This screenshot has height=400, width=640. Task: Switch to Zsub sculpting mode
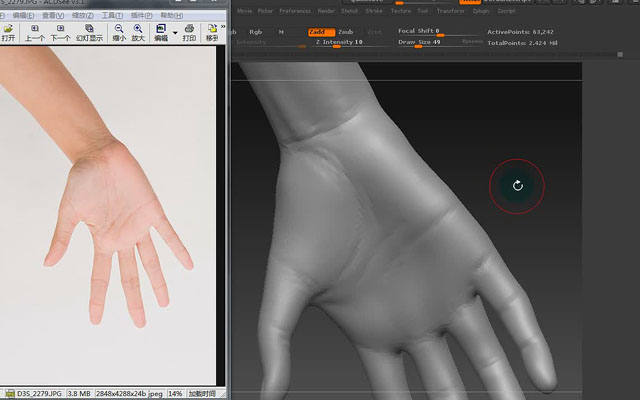click(345, 32)
